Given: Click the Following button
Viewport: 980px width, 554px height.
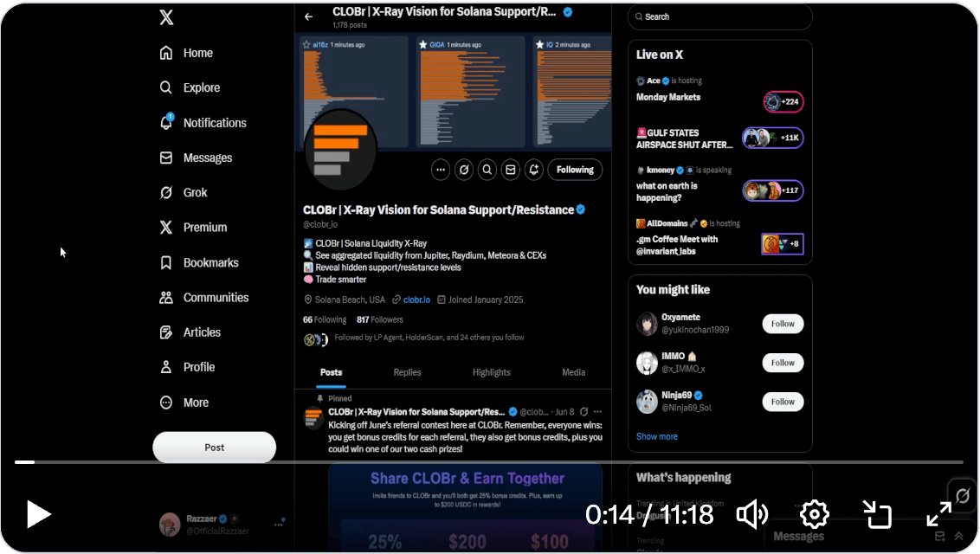Looking at the screenshot, I should [575, 170].
